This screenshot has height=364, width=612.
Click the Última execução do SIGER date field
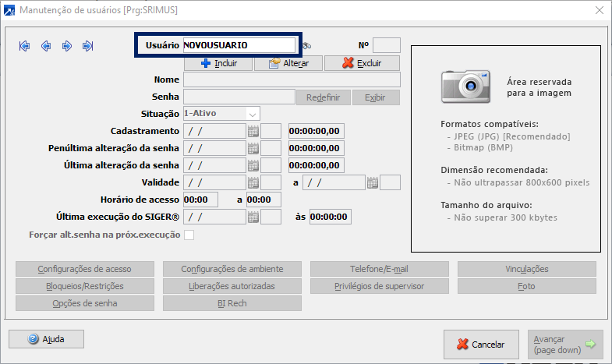[214, 217]
